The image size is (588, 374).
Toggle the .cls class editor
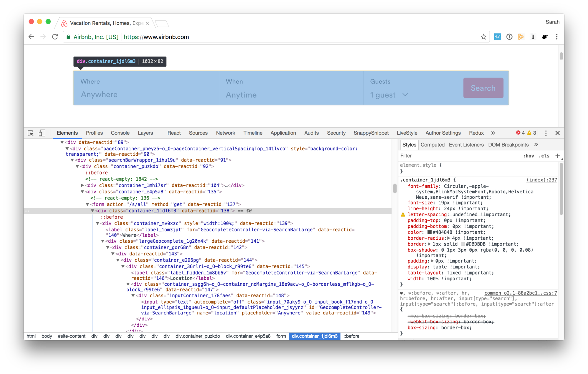544,156
